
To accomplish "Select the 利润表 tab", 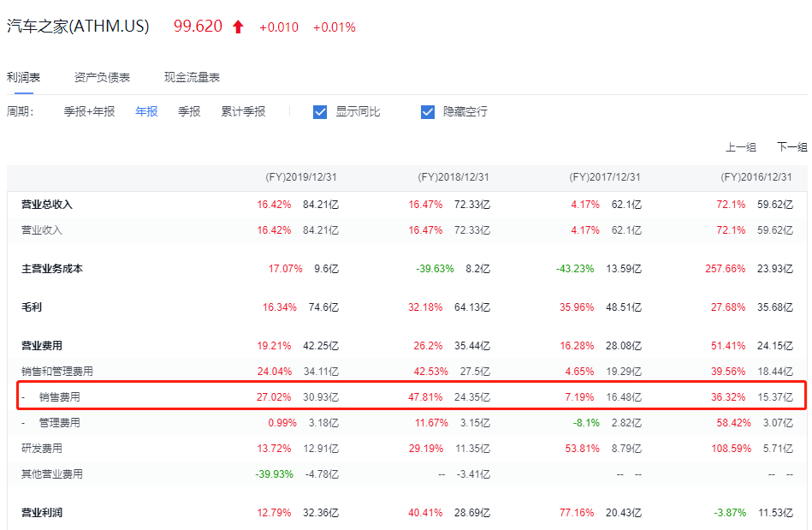I will tap(24, 77).
